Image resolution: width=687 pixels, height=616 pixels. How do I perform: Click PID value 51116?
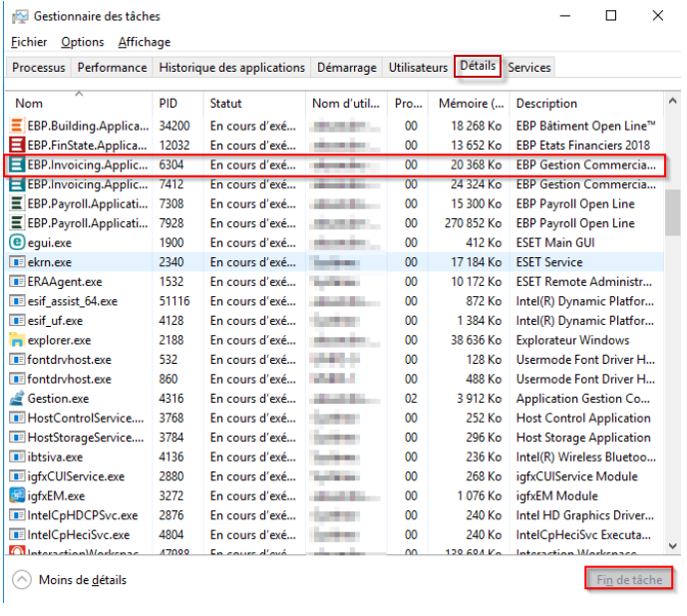click(174, 301)
